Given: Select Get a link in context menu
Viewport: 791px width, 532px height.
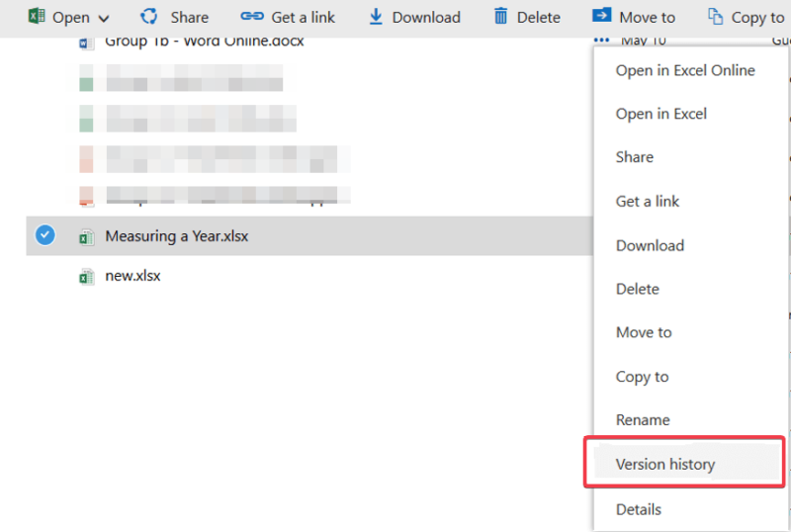Looking at the screenshot, I should point(648,202).
